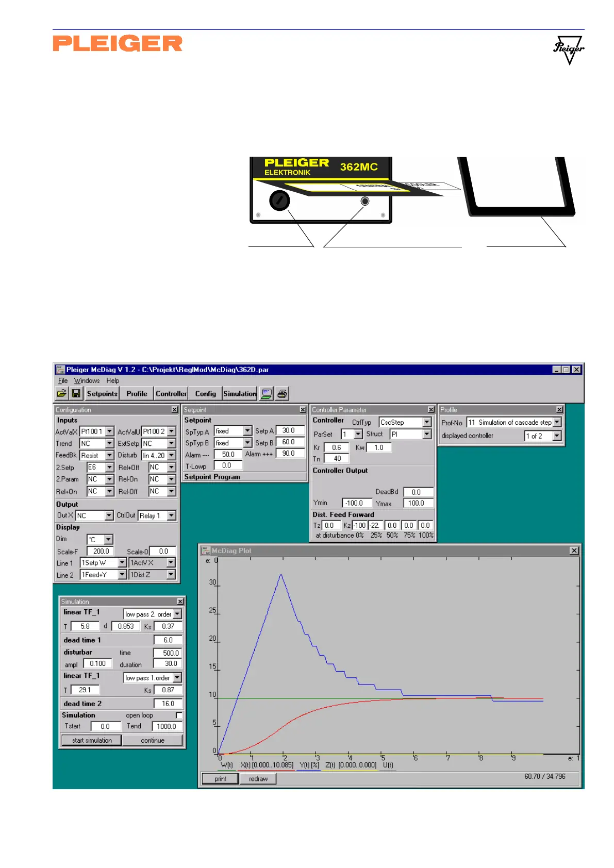Expand the displayed controller 1 of 2 dropdown
This screenshot has width=614, height=868.
(x=557, y=436)
